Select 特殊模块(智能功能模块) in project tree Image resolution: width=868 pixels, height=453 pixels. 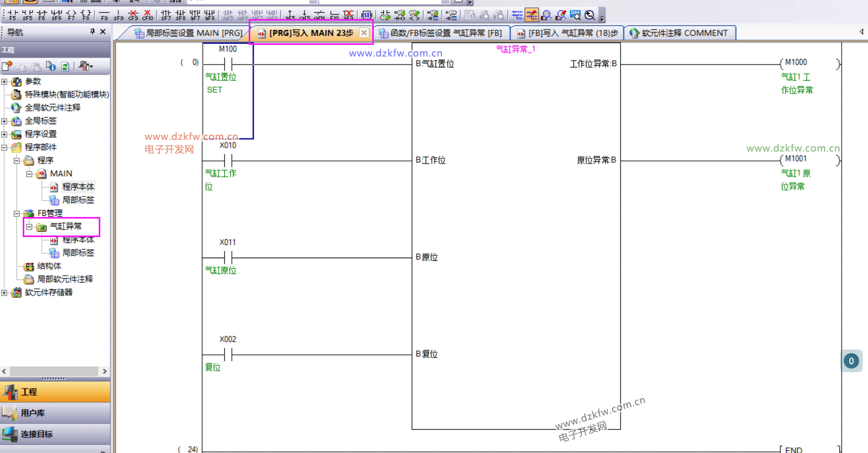pyautogui.click(x=67, y=95)
